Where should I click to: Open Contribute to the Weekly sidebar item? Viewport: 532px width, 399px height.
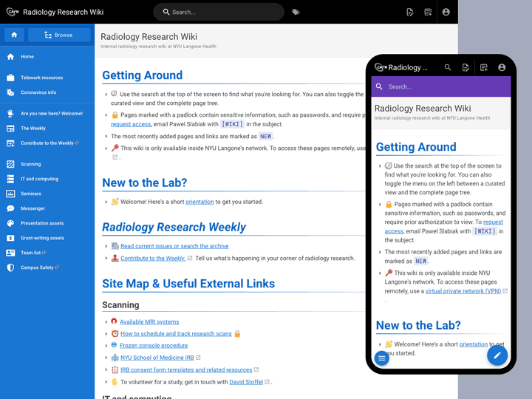[x=47, y=143]
